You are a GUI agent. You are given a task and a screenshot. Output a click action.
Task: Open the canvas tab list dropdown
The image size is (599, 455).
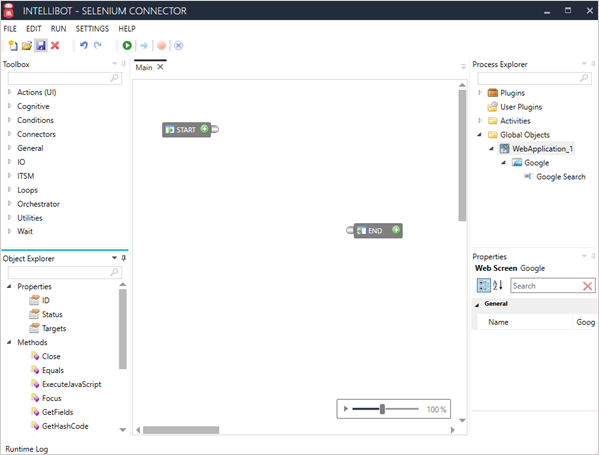pyautogui.click(x=463, y=67)
